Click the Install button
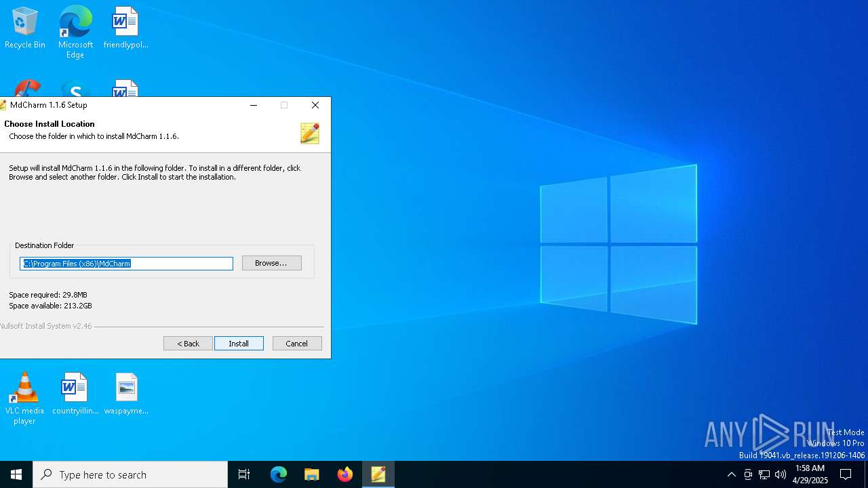Image resolution: width=868 pixels, height=488 pixels. pyautogui.click(x=239, y=344)
